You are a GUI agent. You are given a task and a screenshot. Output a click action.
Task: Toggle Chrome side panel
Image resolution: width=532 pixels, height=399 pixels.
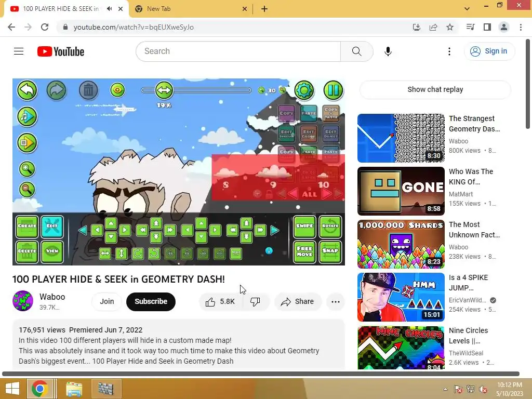487,27
